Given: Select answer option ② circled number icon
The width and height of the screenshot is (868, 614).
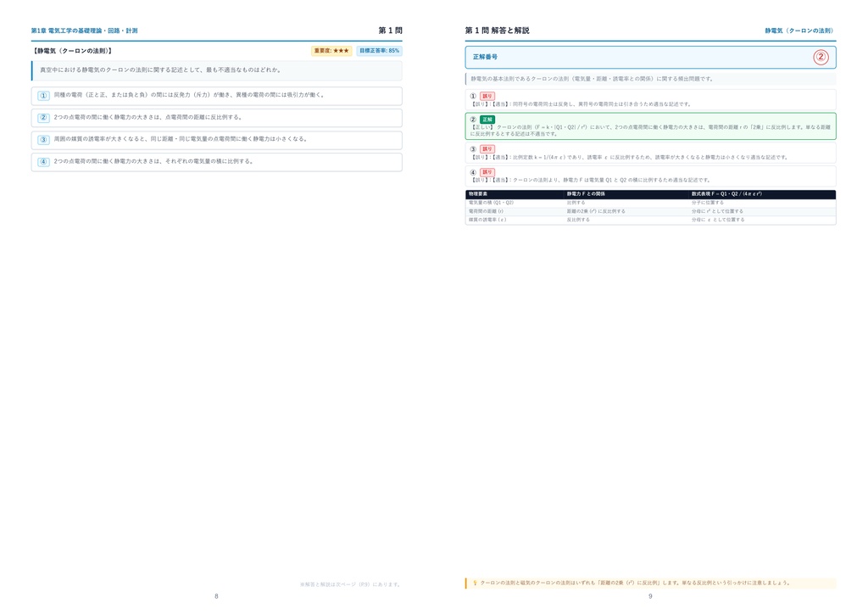Looking at the screenshot, I should point(43,118).
